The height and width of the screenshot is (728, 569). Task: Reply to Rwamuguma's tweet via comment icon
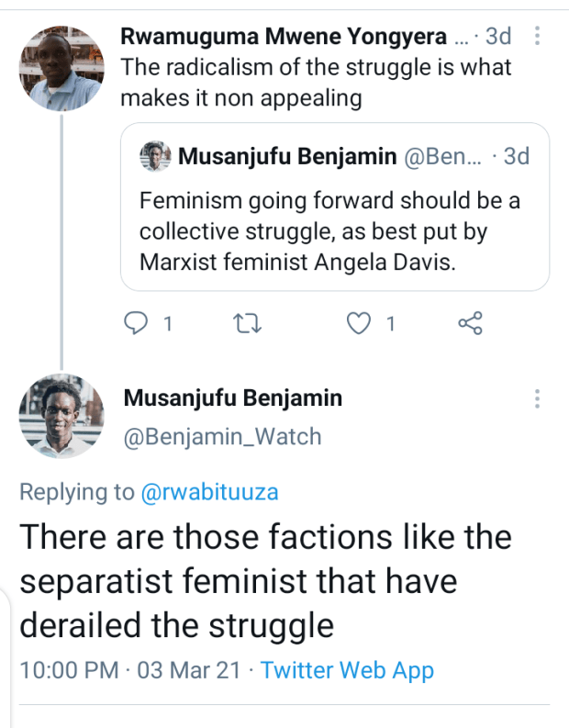[x=136, y=322]
